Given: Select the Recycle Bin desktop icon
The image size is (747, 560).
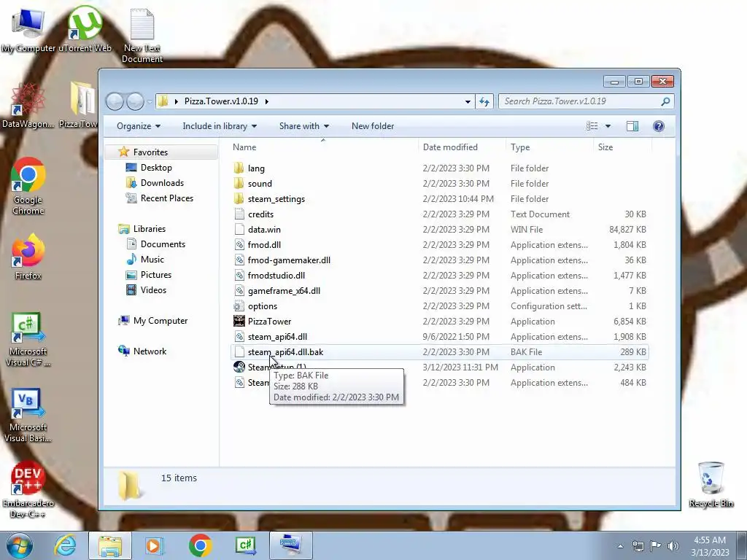Looking at the screenshot, I should tap(711, 485).
